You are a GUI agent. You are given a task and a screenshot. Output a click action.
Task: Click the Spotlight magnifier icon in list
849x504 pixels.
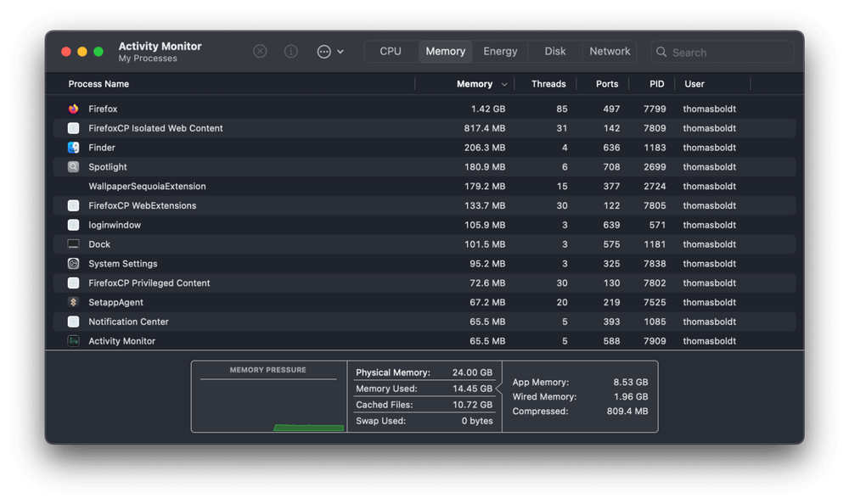point(73,167)
